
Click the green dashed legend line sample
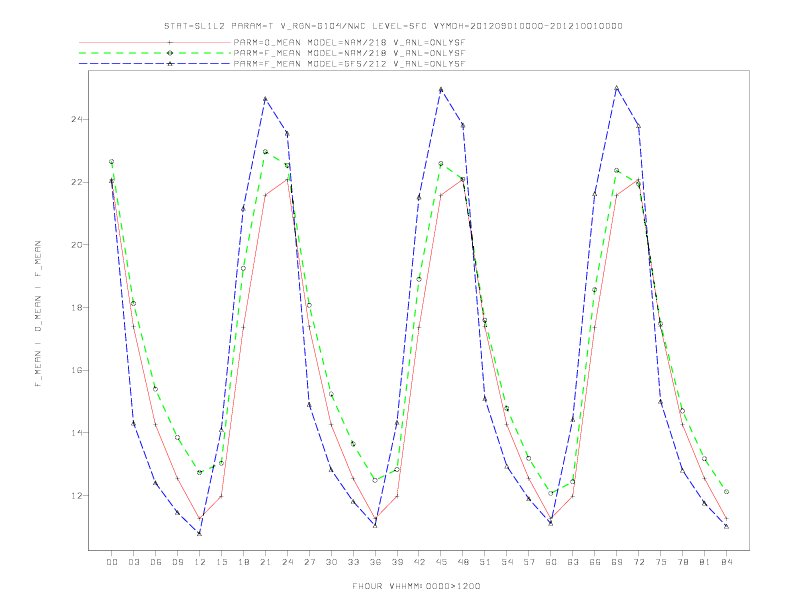click(155, 53)
